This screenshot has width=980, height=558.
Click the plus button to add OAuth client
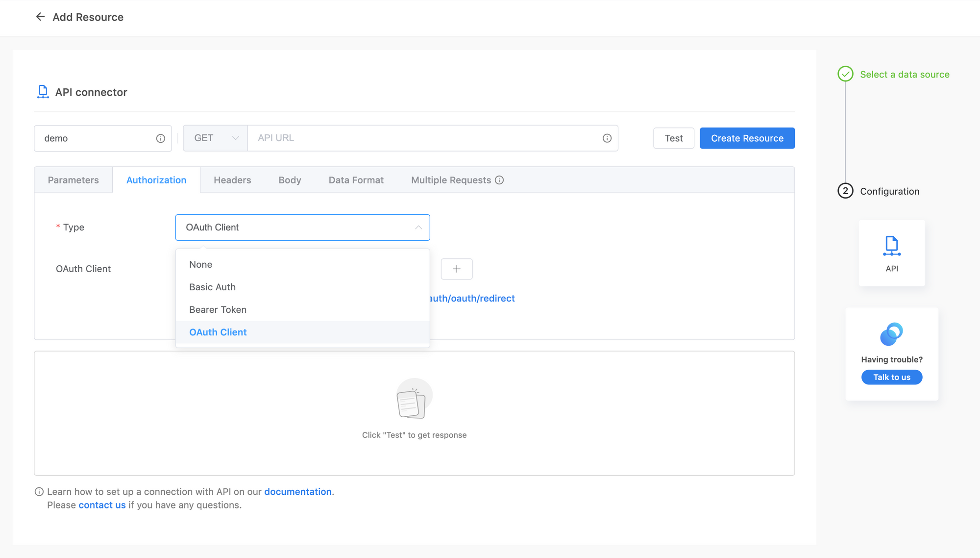coord(456,269)
